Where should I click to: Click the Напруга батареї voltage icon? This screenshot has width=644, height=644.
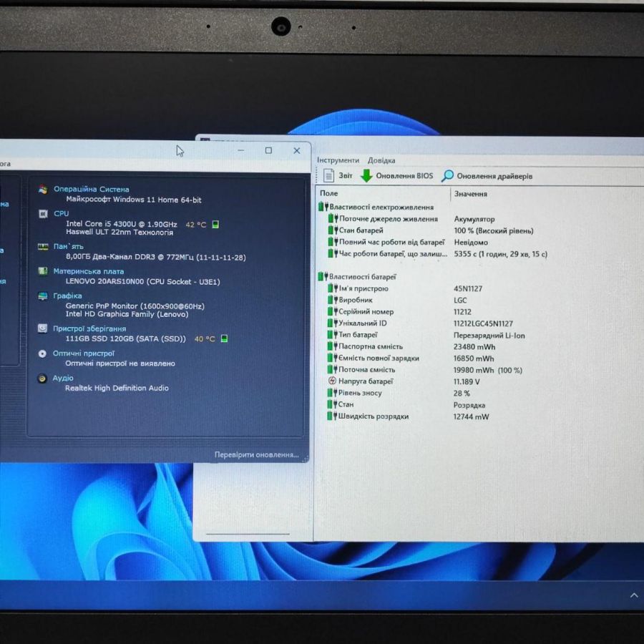click(x=332, y=381)
